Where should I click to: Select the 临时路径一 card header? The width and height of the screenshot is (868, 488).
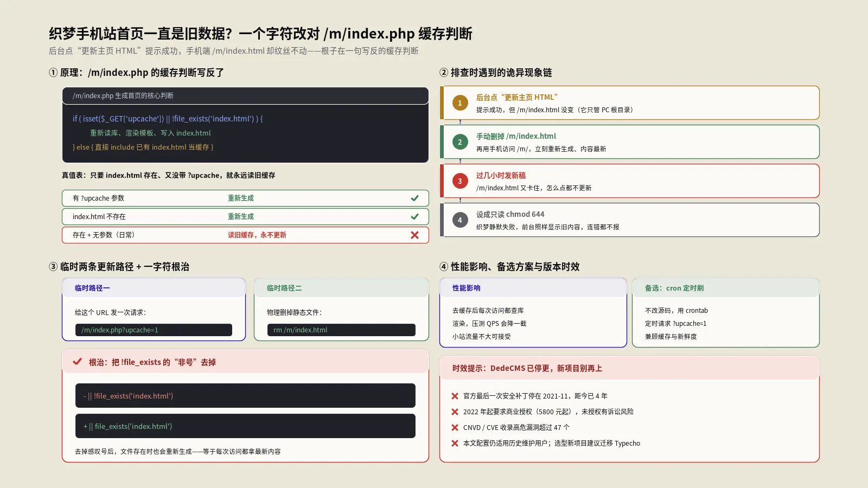(154, 288)
